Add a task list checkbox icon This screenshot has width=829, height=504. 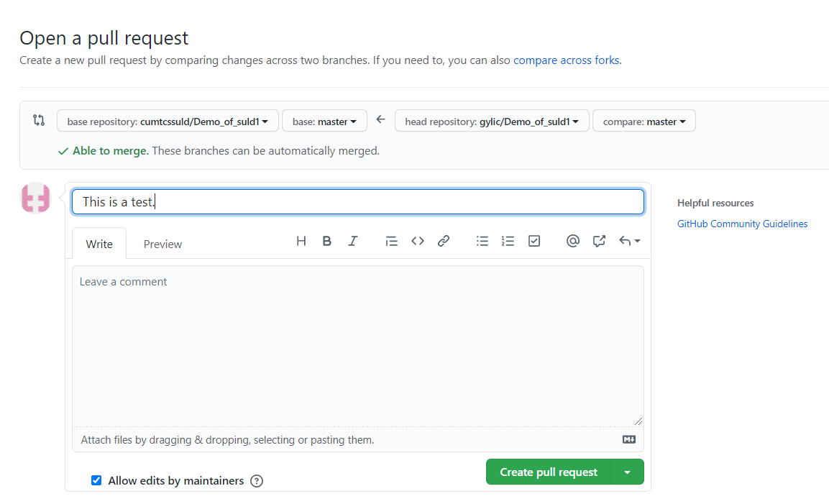pos(534,241)
